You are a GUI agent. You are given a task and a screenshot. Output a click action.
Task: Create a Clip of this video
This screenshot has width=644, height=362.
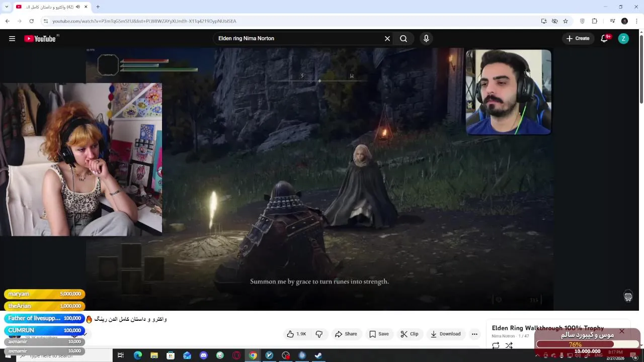pyautogui.click(x=410, y=334)
